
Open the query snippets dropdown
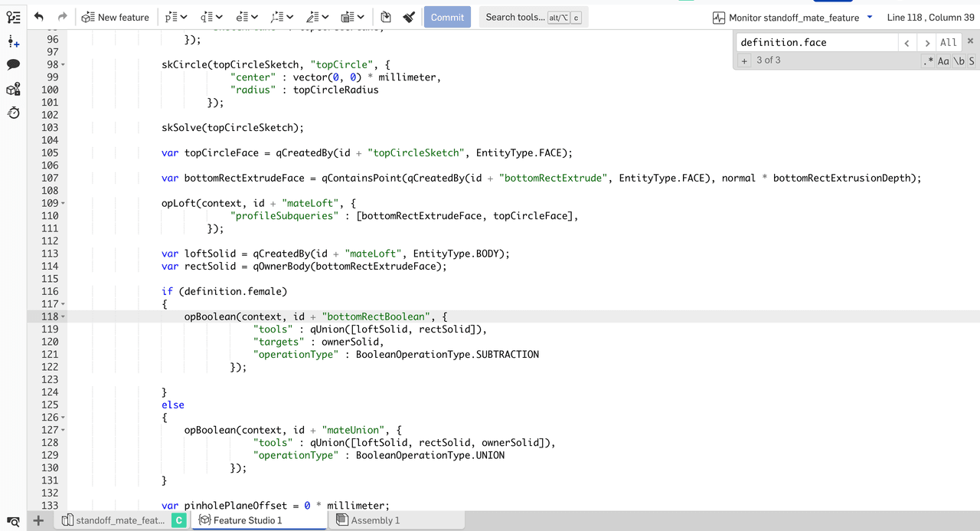[211, 17]
